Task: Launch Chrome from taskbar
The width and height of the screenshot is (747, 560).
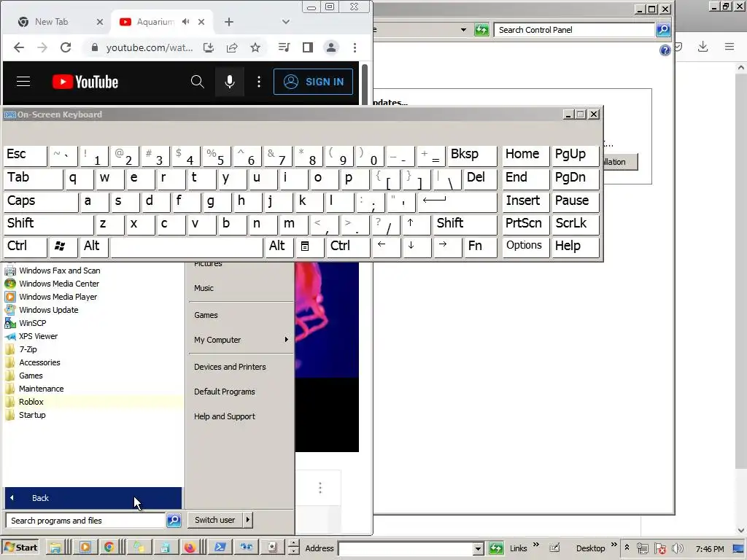Action: point(109,547)
